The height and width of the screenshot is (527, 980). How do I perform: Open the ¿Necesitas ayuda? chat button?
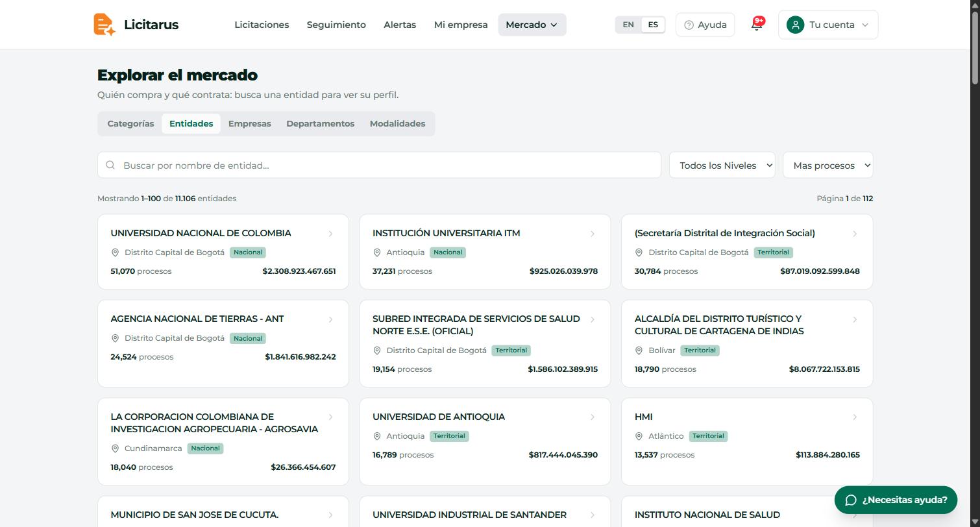click(x=896, y=500)
